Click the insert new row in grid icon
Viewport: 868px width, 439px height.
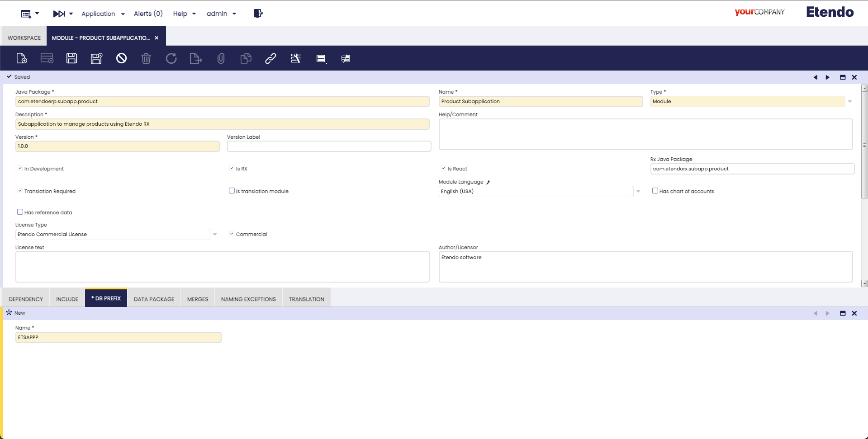(x=47, y=58)
